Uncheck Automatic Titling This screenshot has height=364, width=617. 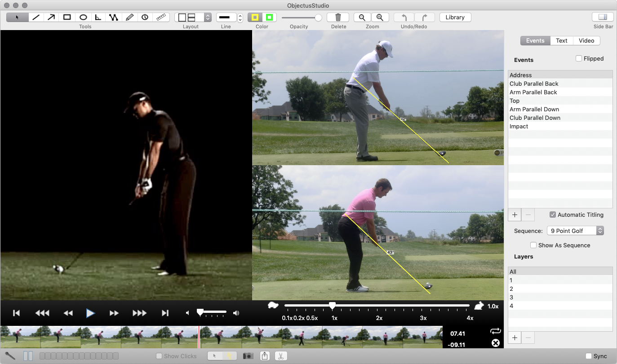coord(553,215)
